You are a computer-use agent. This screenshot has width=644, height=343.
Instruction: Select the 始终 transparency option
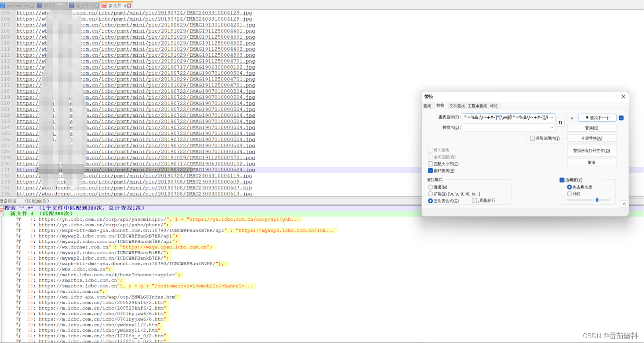pos(569,194)
